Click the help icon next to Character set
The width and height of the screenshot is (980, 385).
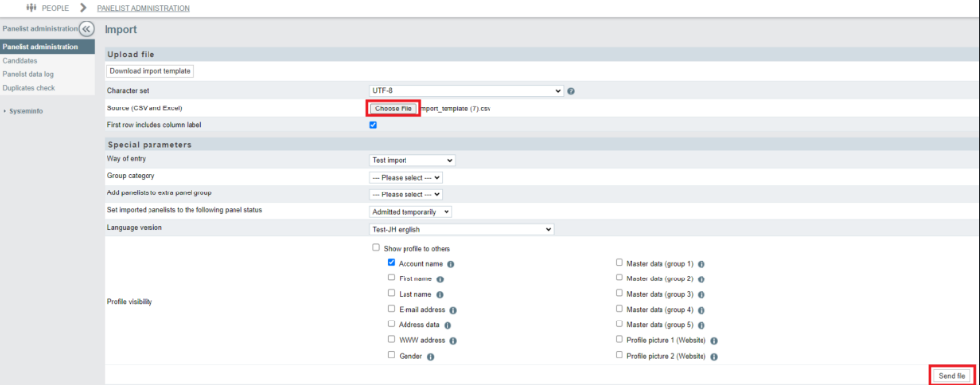(x=571, y=91)
